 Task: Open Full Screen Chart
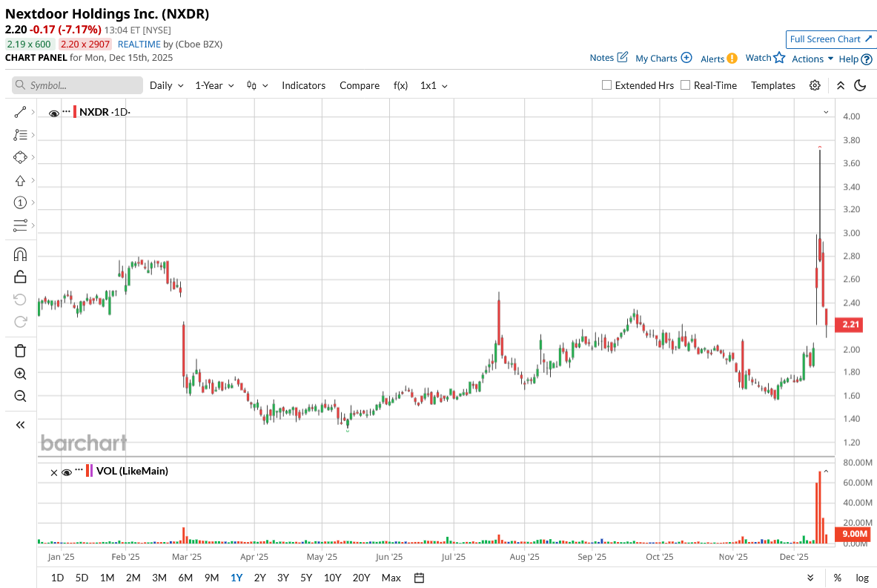coord(830,39)
